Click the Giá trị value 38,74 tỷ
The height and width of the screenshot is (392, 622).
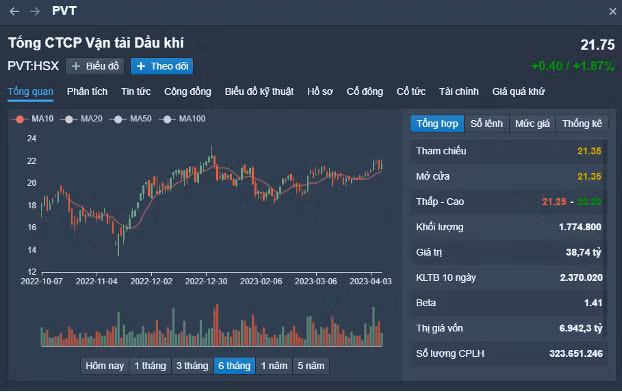tap(584, 253)
